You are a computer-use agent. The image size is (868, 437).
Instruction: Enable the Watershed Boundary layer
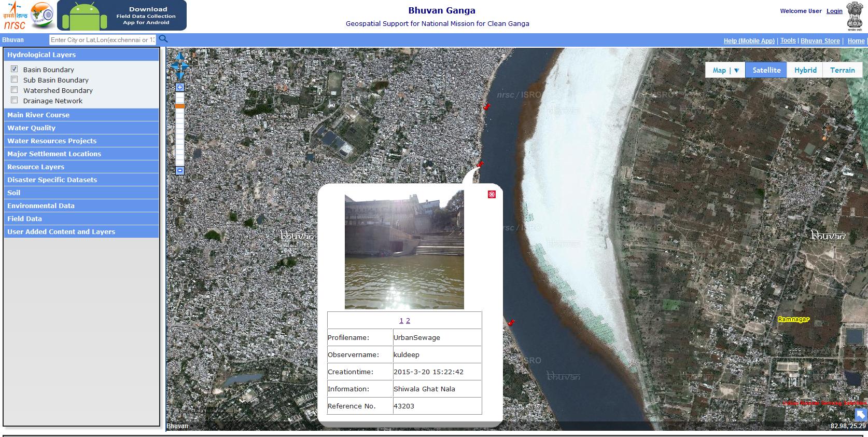coord(15,90)
